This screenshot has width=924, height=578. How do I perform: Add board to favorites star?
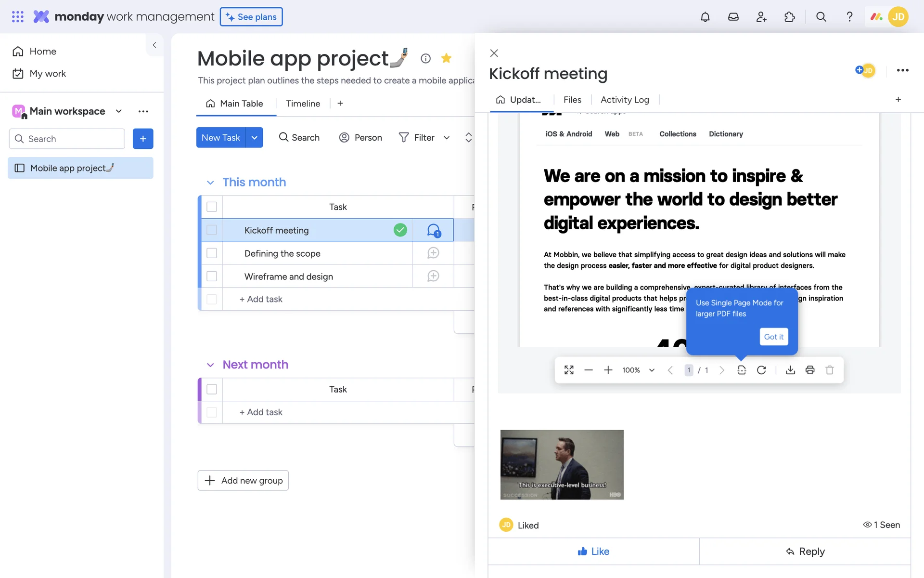point(446,58)
